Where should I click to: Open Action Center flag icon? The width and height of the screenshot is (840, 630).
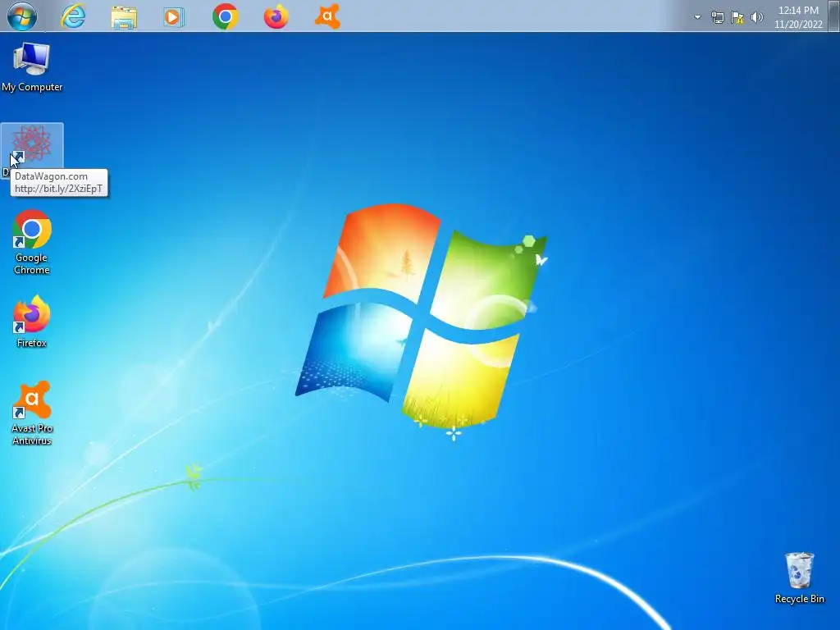737,18
